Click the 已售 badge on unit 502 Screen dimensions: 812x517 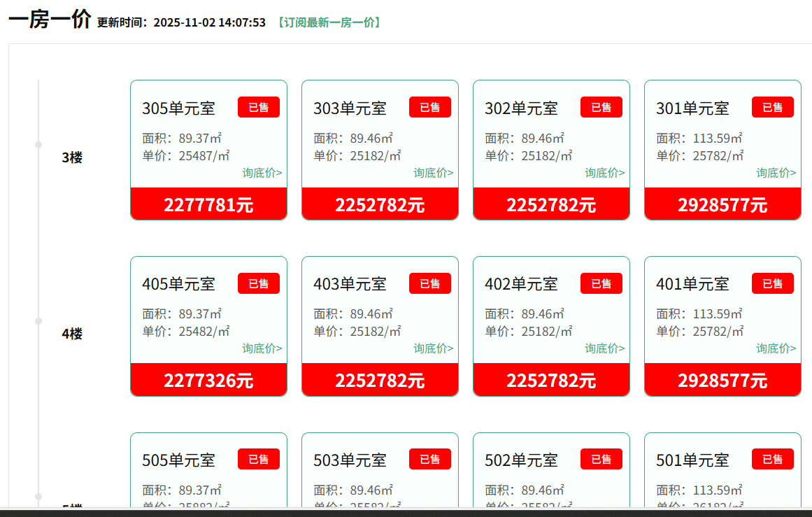(601, 459)
